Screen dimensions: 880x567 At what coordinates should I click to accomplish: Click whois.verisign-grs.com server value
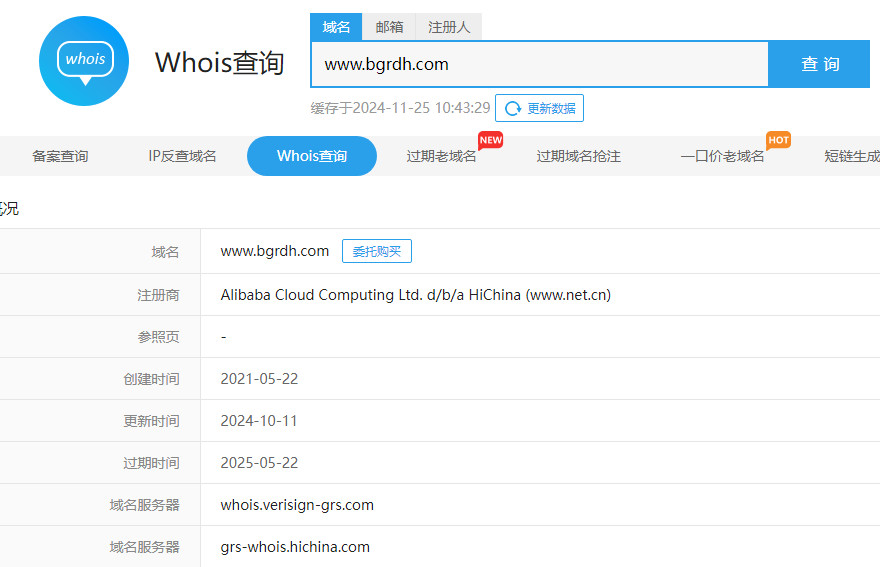(297, 505)
